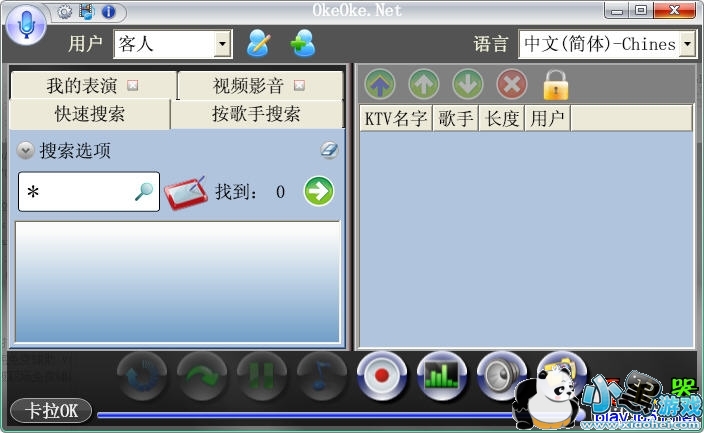The height and width of the screenshot is (433, 704).
Task: Maximize the OkeOke.Net window
Action: [641, 10]
